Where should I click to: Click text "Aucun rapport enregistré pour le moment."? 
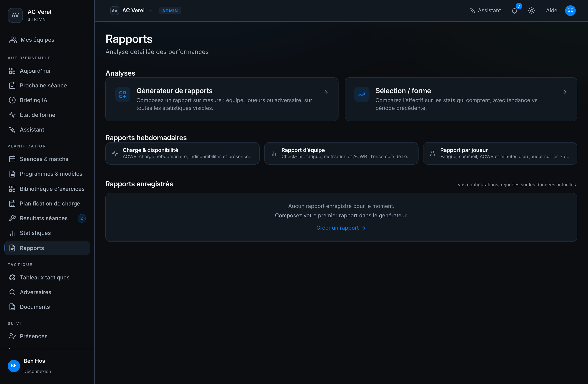click(x=341, y=206)
